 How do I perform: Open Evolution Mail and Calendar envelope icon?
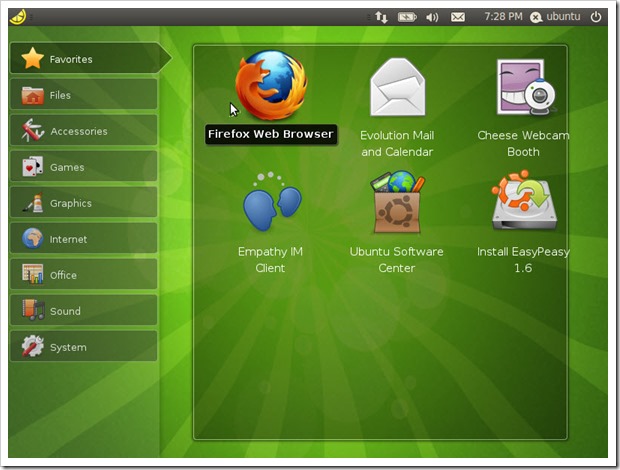tap(397, 87)
